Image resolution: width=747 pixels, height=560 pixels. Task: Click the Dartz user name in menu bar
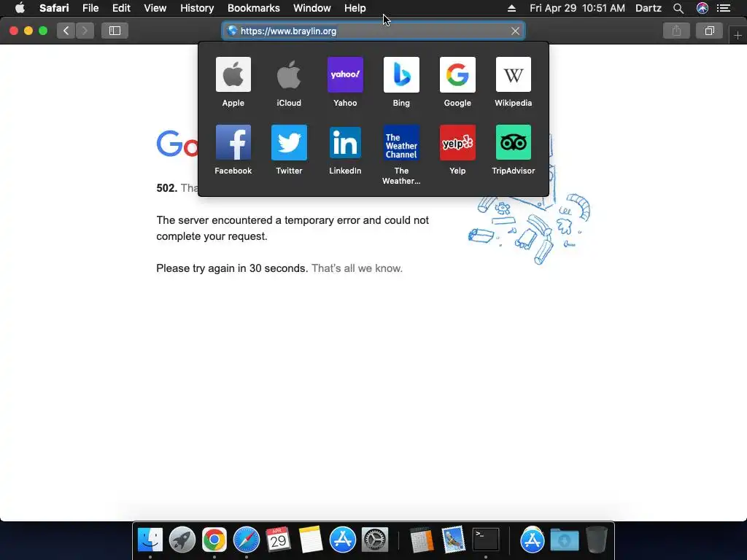[649, 8]
